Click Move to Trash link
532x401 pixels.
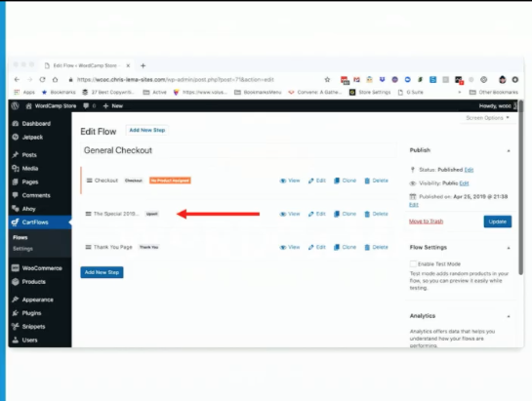(x=427, y=221)
